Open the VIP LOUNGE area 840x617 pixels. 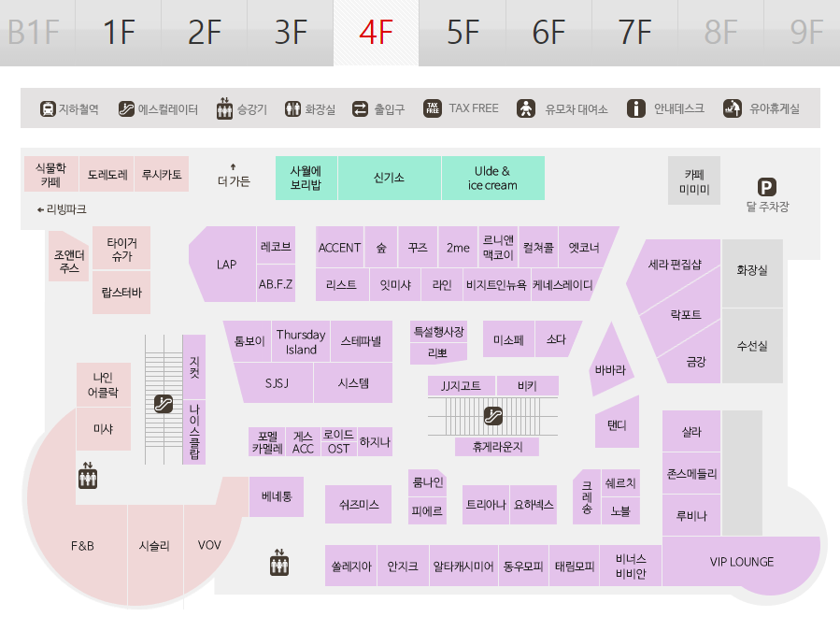(742, 562)
